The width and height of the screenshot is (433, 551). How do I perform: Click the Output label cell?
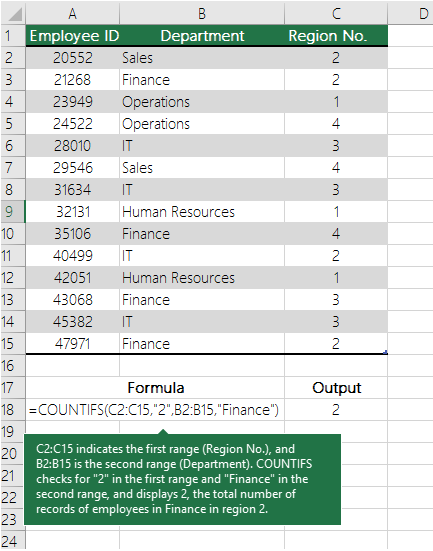336,388
